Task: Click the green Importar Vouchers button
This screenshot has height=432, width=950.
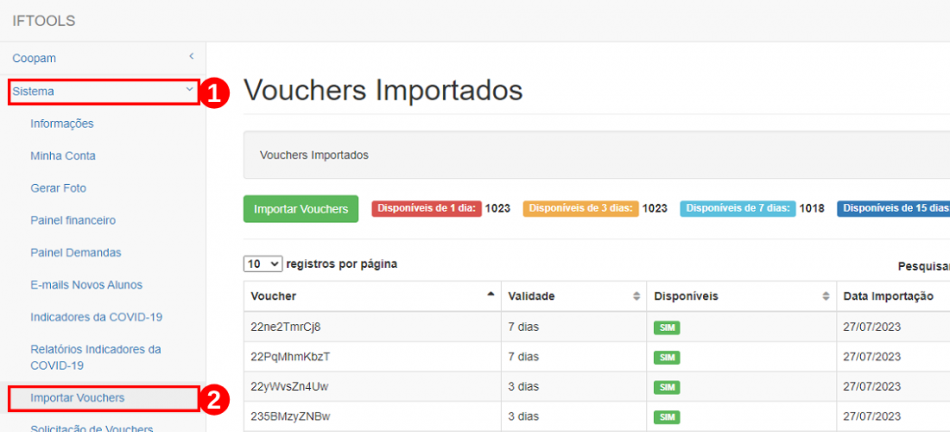Action: (301, 209)
